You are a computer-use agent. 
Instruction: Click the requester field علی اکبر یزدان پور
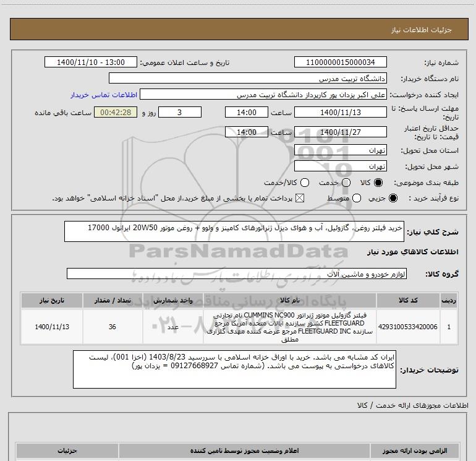(263, 95)
